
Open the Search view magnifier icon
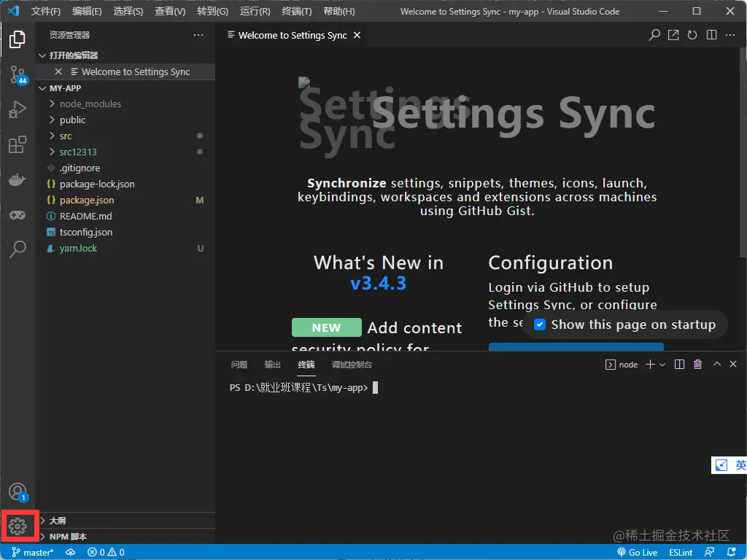[18, 249]
